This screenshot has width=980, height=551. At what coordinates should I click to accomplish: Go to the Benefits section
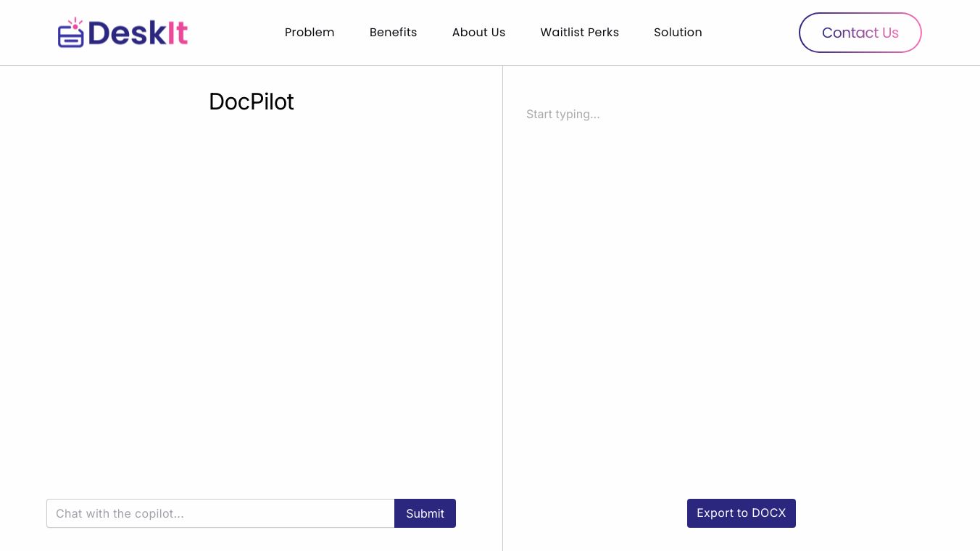[x=393, y=33]
